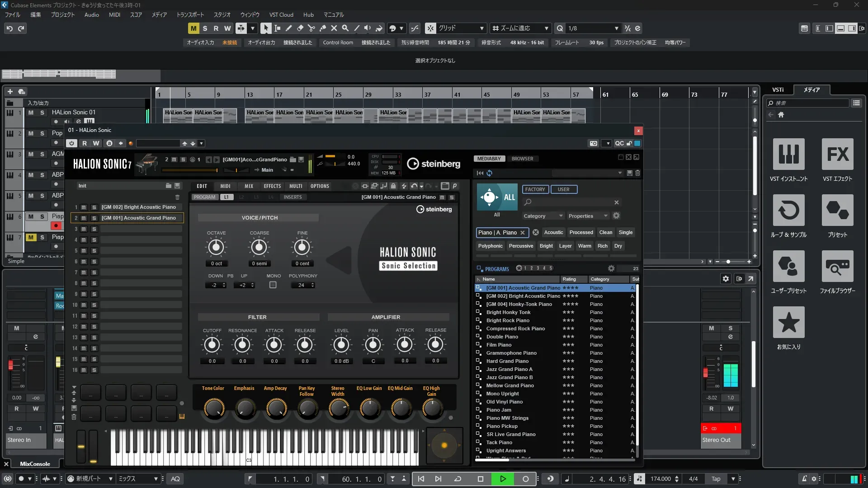Open the Favorites star tile
The width and height of the screenshot is (868, 488).
point(788,323)
